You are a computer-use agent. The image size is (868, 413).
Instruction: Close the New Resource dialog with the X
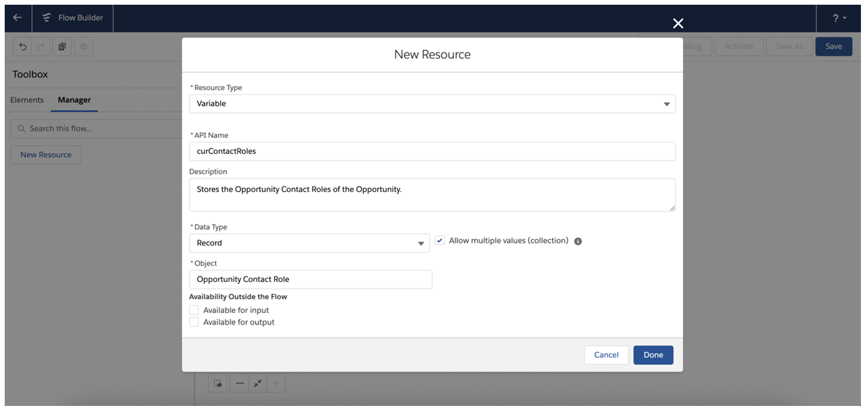pos(678,23)
